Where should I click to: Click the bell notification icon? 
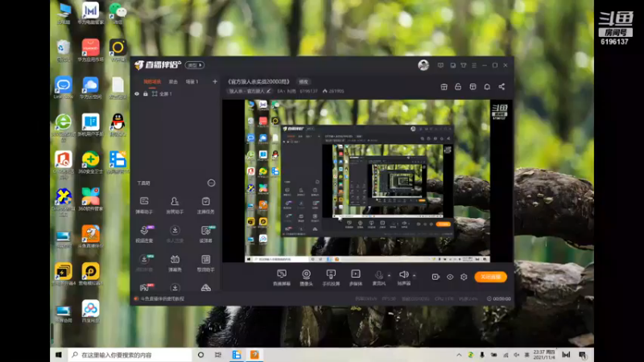click(487, 87)
